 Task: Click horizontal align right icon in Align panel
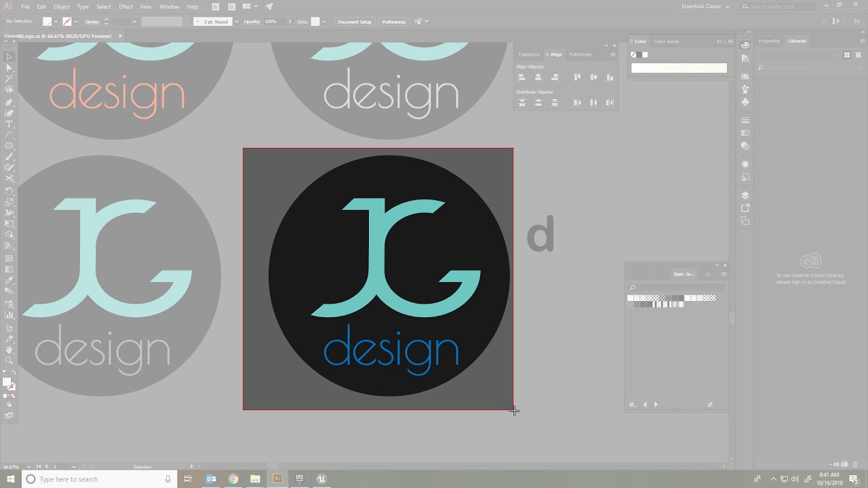coord(555,77)
